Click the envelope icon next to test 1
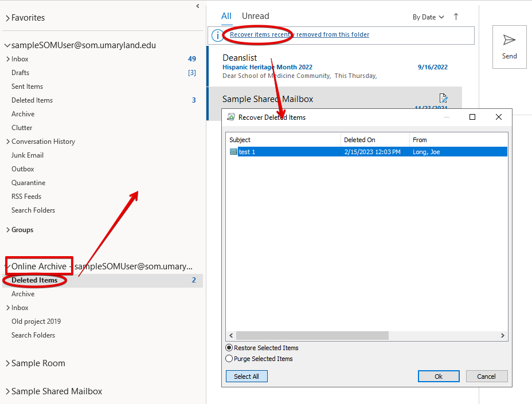 (233, 152)
